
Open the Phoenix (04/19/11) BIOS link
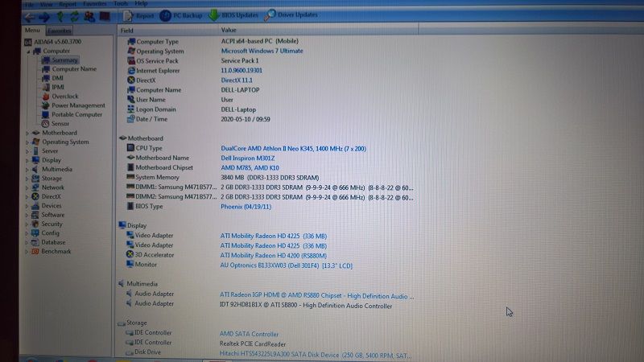click(246, 207)
